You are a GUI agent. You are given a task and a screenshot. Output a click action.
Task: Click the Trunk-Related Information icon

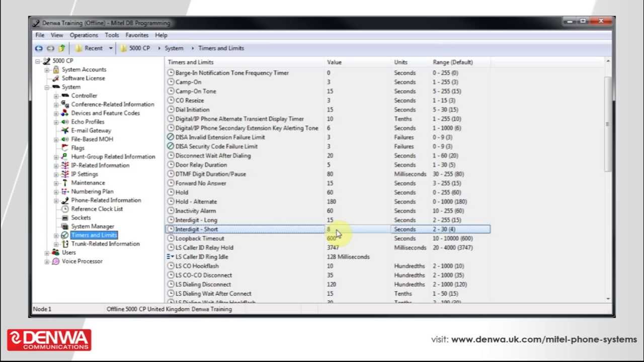point(65,244)
